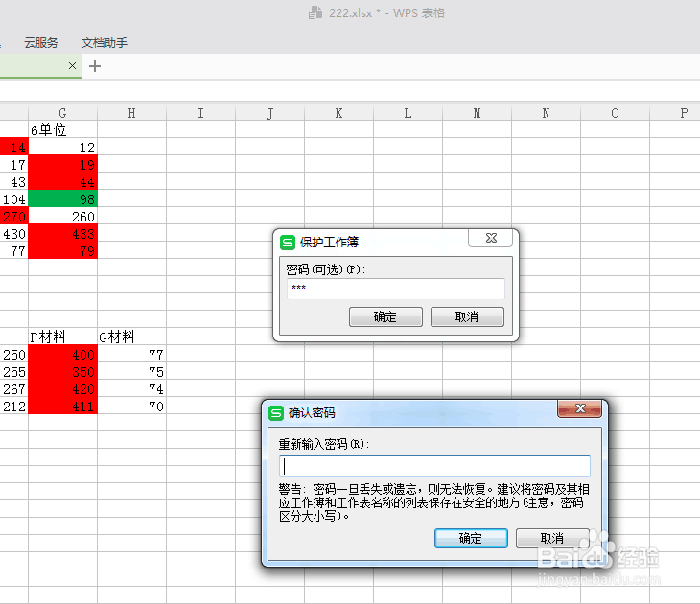This screenshot has height=604, width=700.
Task: Open the 文档助手 menu
Action: (x=104, y=43)
